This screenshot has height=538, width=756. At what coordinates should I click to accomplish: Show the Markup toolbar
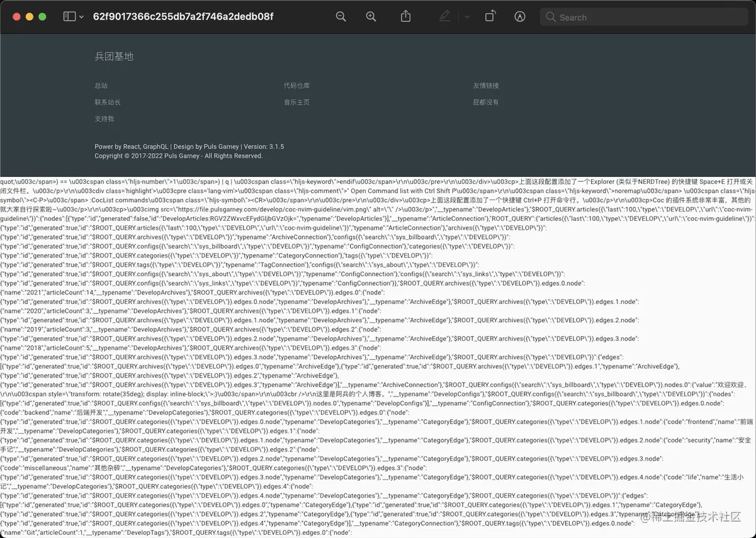click(x=520, y=17)
